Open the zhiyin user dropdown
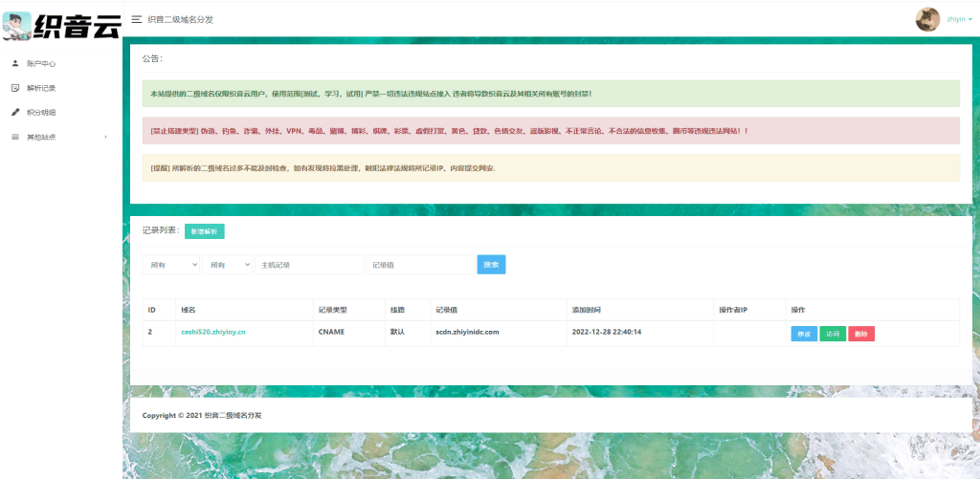Image resolution: width=980 pixels, height=479 pixels. (959, 19)
